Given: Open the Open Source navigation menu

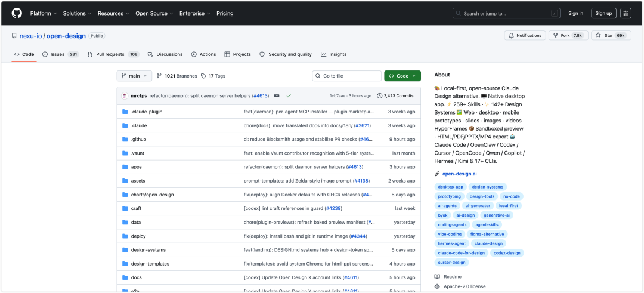Looking at the screenshot, I should point(155,13).
